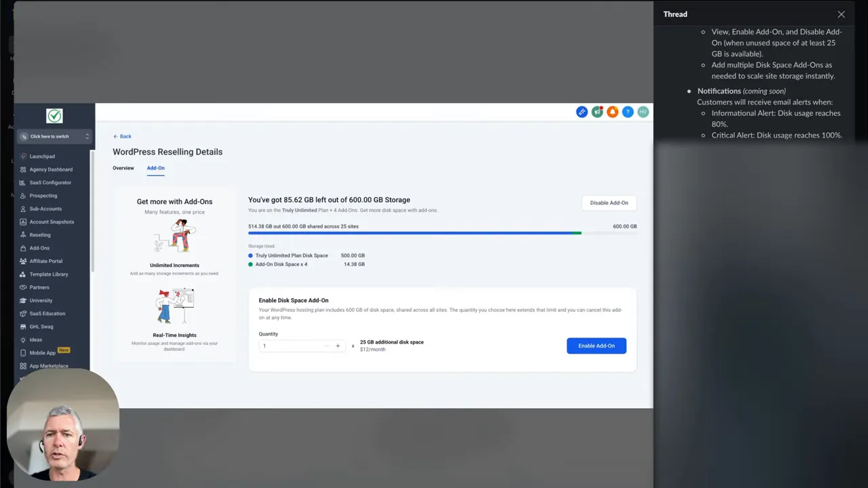Go back using the Back link
The image size is (868, 488).
[122, 136]
